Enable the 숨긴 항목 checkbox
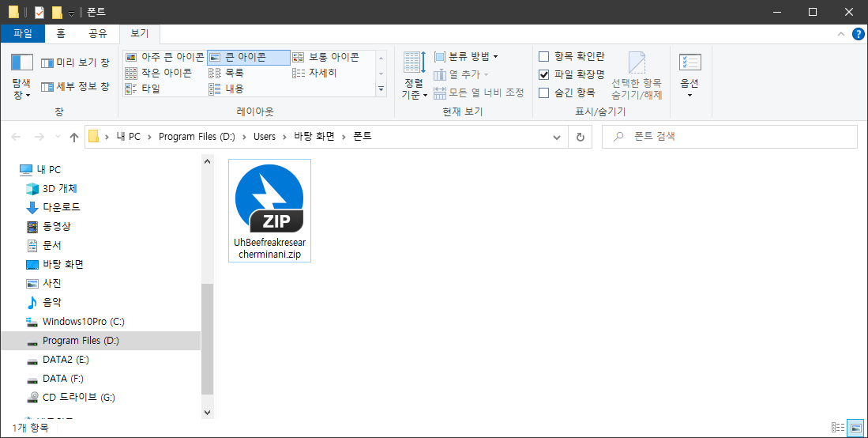The width and height of the screenshot is (868, 438). tap(543, 93)
